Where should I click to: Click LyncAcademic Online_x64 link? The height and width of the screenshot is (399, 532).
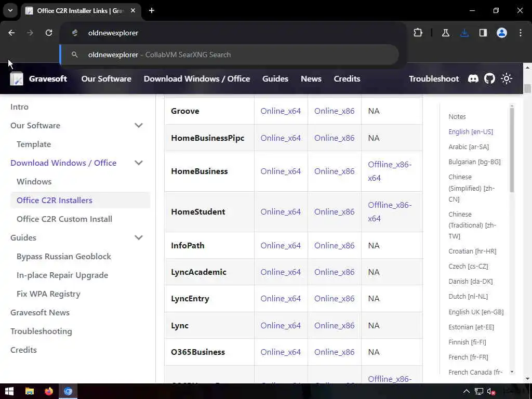pyautogui.click(x=281, y=272)
